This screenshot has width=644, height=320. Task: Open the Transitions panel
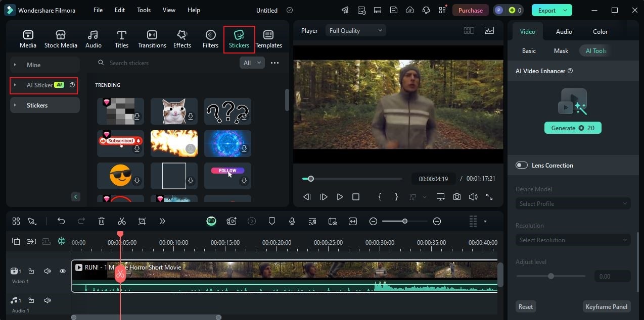click(152, 39)
